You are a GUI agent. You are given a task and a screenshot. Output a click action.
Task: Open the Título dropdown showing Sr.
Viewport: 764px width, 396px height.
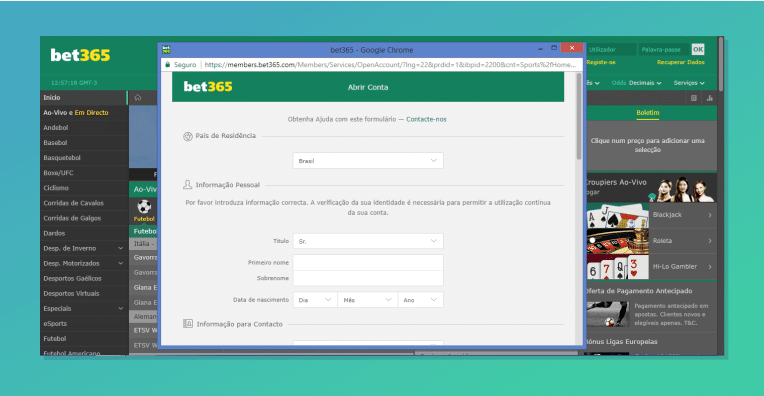tap(368, 241)
